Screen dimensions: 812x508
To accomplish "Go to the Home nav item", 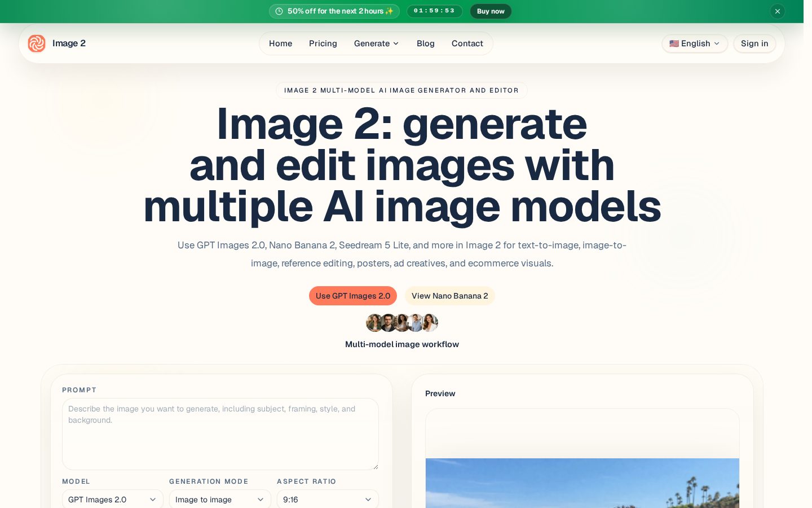I will (x=280, y=43).
